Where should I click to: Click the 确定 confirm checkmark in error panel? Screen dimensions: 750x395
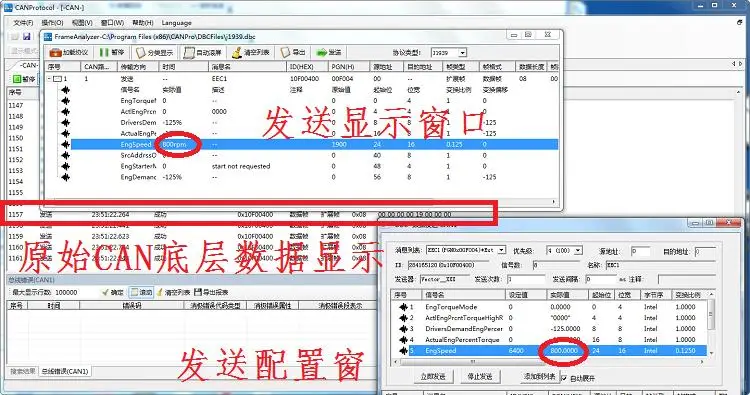113,292
